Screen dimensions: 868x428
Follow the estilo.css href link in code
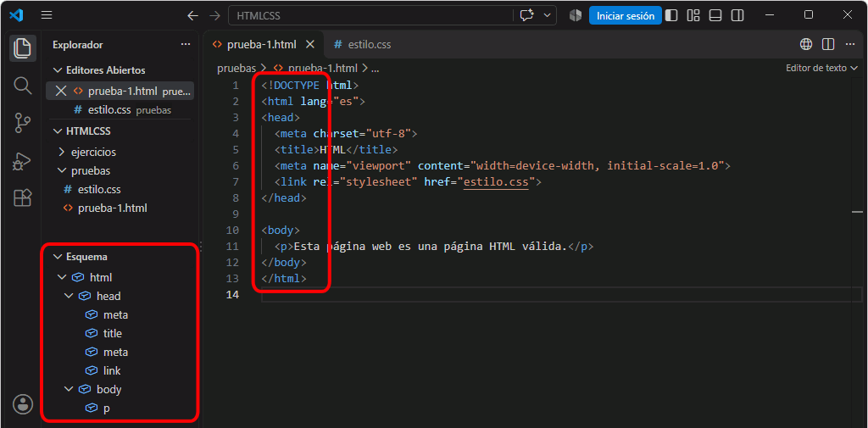[x=496, y=181]
